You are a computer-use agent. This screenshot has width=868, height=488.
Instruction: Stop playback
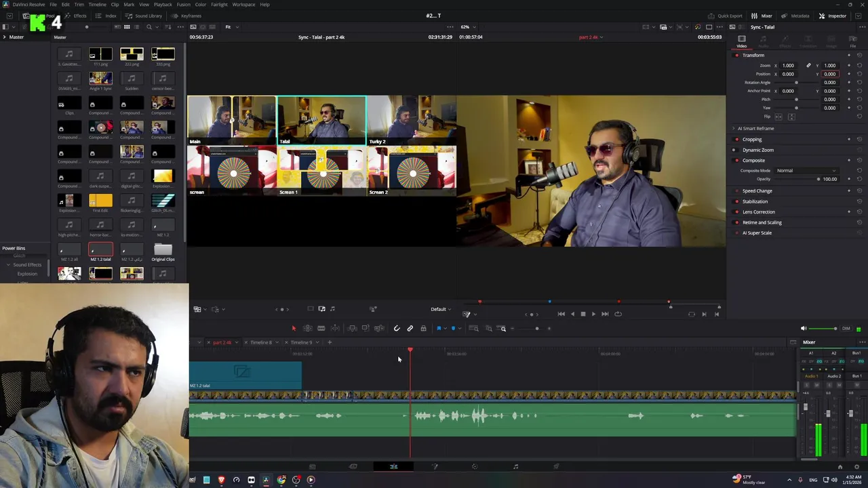pyautogui.click(x=583, y=314)
